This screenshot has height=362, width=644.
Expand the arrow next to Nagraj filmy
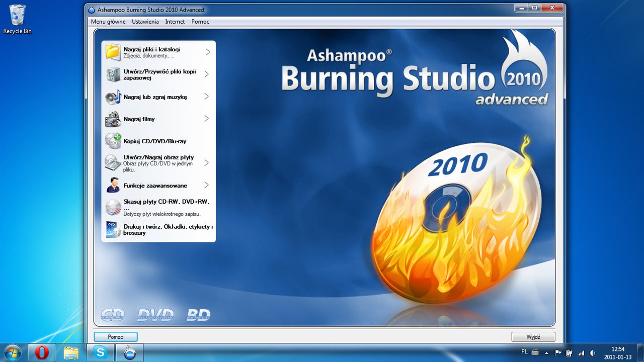tap(207, 119)
